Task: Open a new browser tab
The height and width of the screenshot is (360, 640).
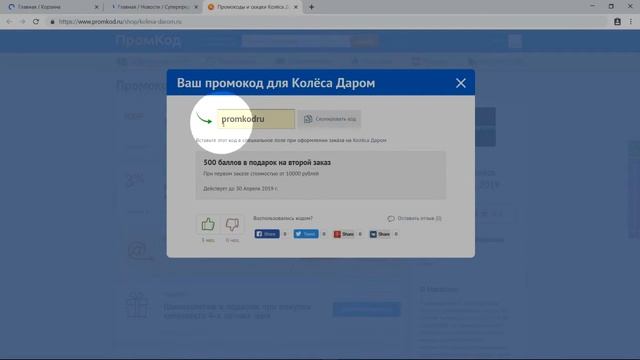Action: coord(311,7)
